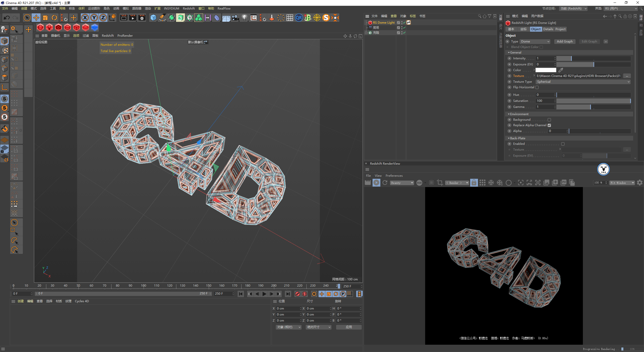The image size is (644, 352).
Task: Open the light Type Dome dropdown
Action: coord(535,42)
